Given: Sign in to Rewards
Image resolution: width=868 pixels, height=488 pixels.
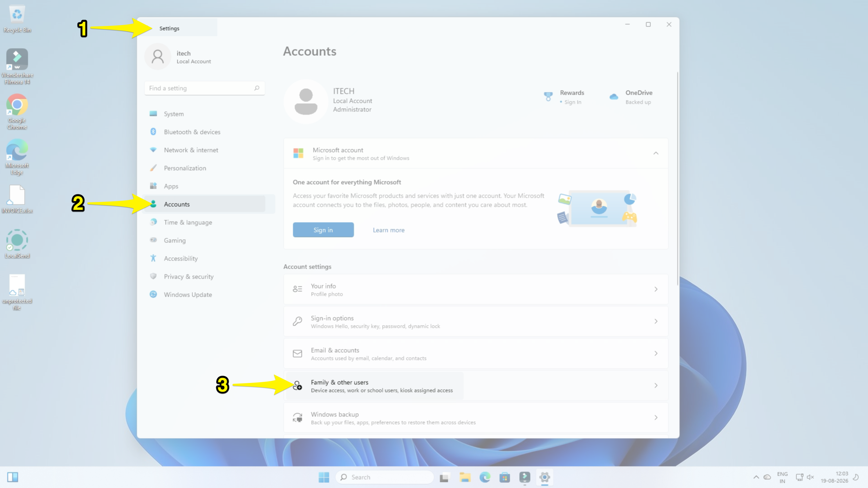Looking at the screenshot, I should [x=573, y=102].
